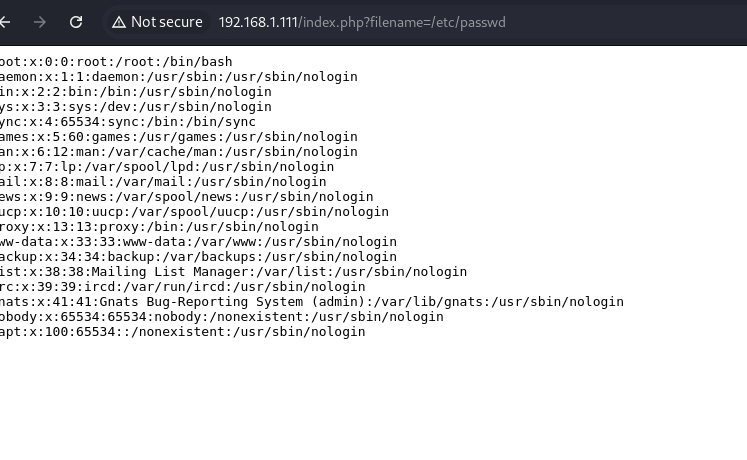Click the man /var/cache/man line
The height and width of the screenshot is (460, 747).
click(x=178, y=152)
